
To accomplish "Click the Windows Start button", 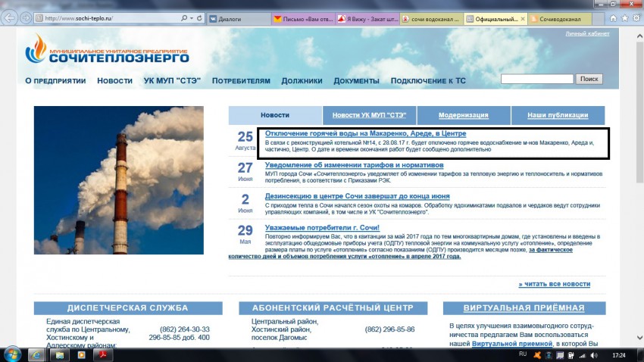I will pyautogui.click(x=13, y=354).
